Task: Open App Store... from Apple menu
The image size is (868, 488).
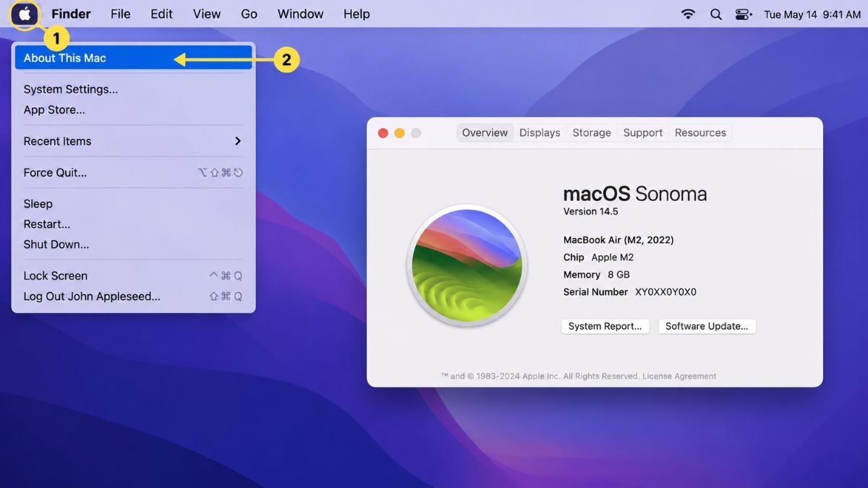Action: [x=133, y=110]
